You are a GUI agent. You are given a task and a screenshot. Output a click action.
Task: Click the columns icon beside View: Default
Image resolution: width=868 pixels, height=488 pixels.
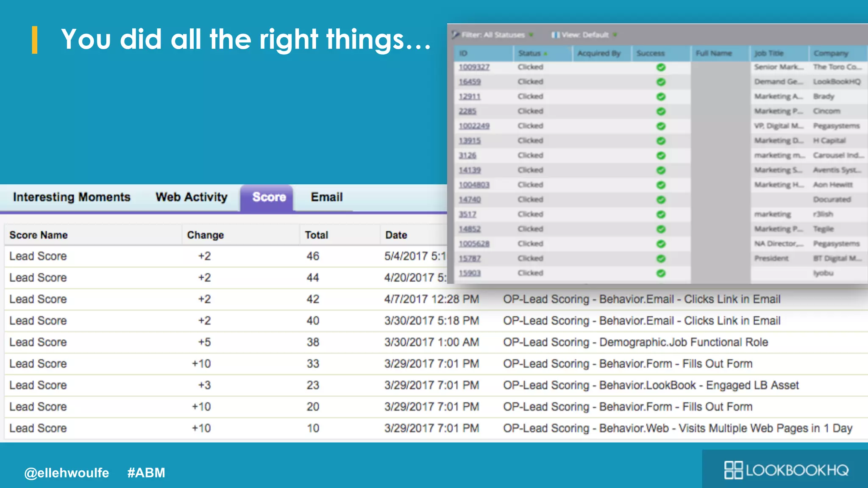555,35
